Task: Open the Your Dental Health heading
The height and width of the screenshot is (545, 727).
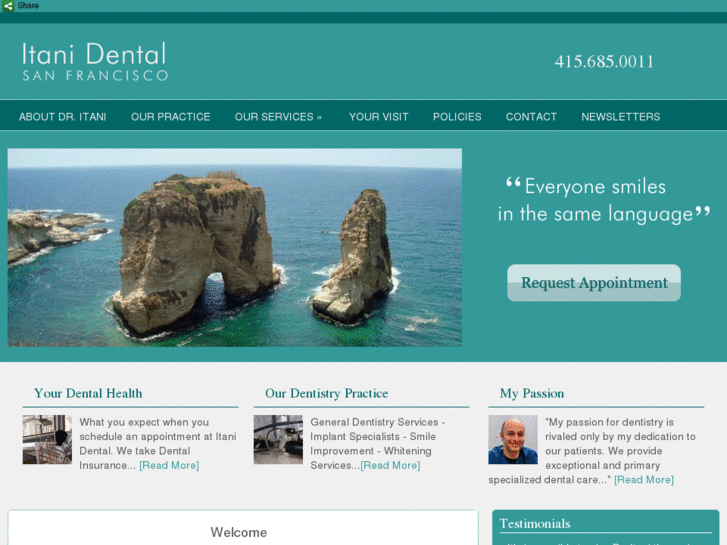Action: (88, 393)
